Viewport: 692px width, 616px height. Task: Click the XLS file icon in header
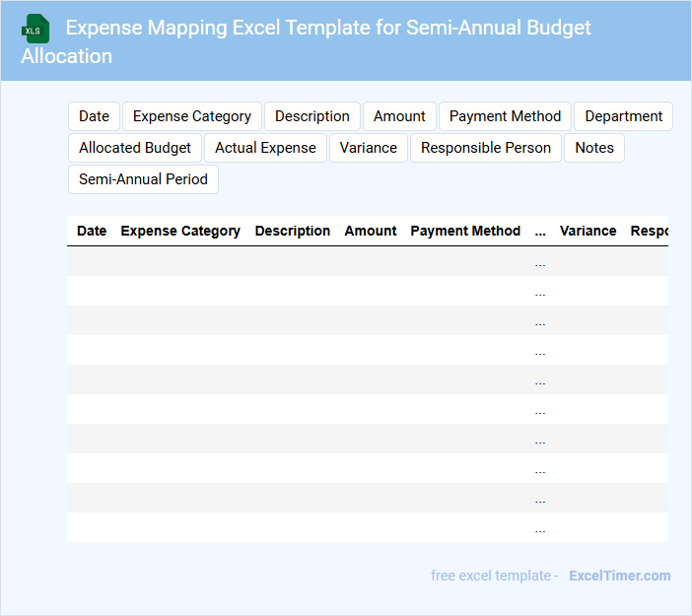point(35,29)
